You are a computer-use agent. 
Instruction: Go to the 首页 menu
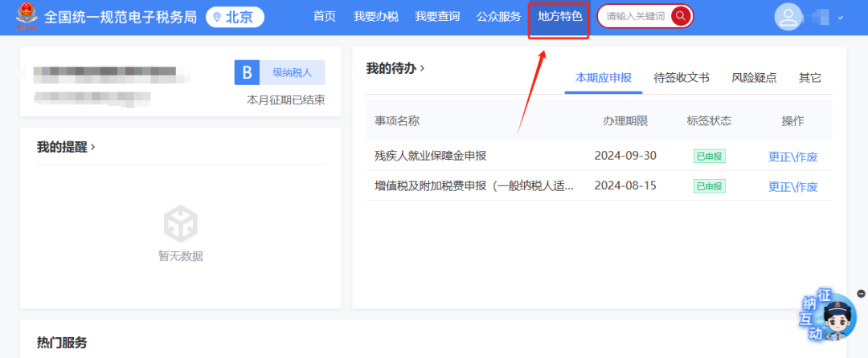(325, 17)
